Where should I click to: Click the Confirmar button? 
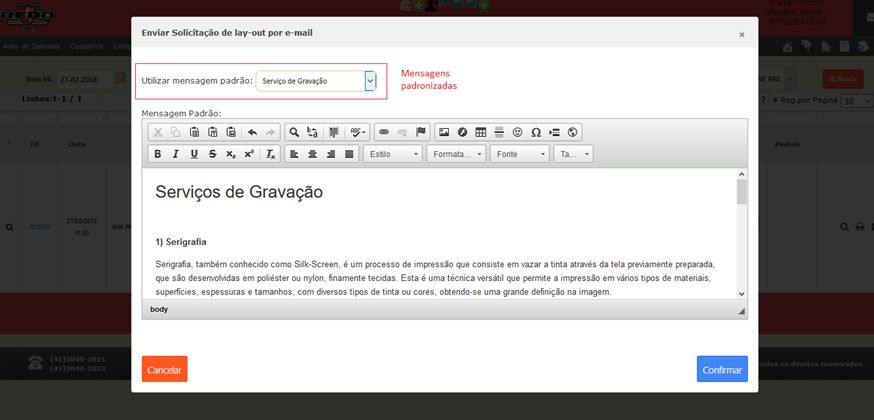click(722, 369)
